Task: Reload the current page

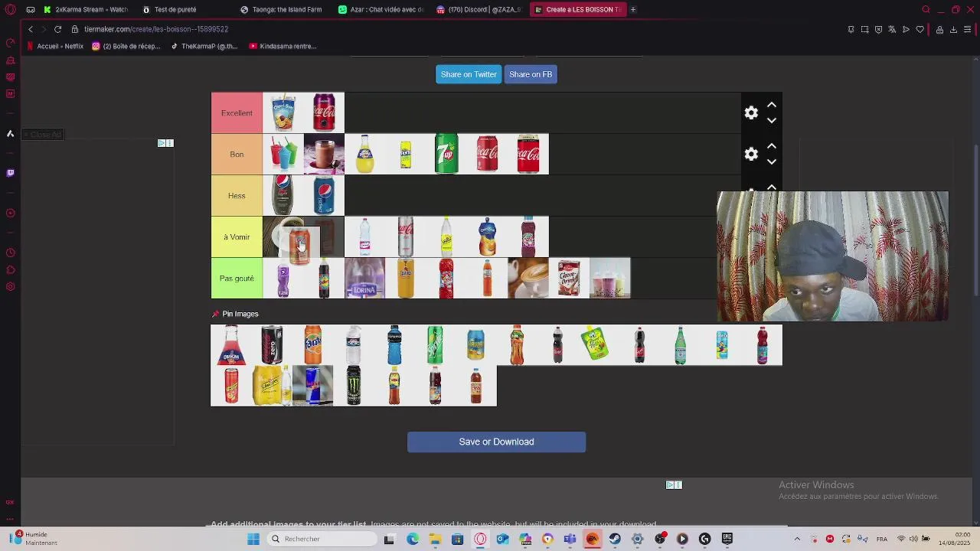Action: 57,29
